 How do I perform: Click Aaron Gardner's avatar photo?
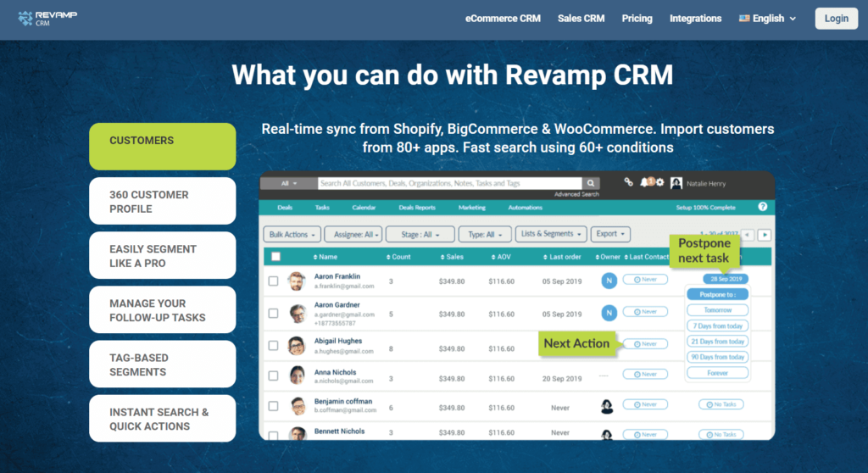298,314
